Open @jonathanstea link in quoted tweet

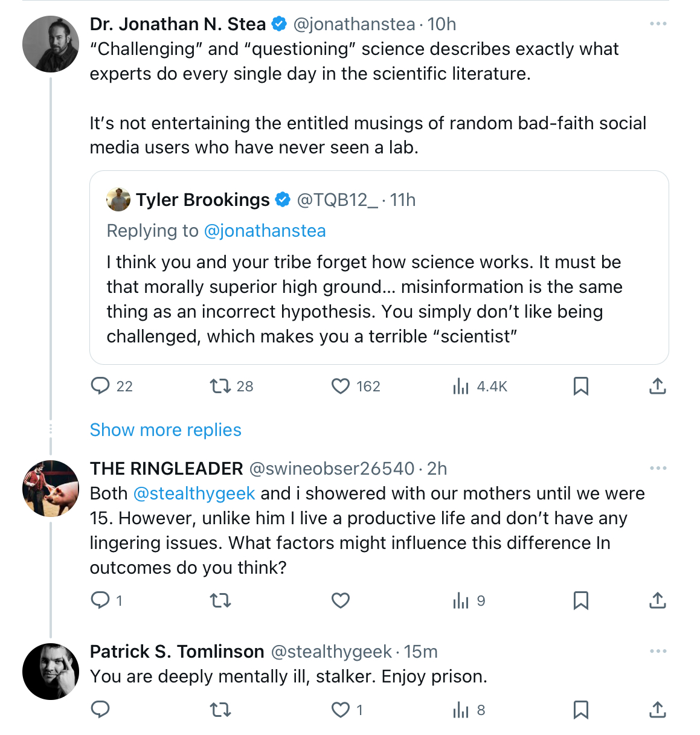click(x=265, y=231)
